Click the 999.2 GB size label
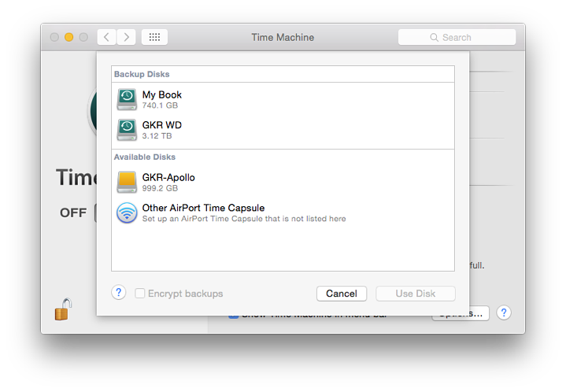The height and width of the screenshot is (392, 566). (160, 188)
